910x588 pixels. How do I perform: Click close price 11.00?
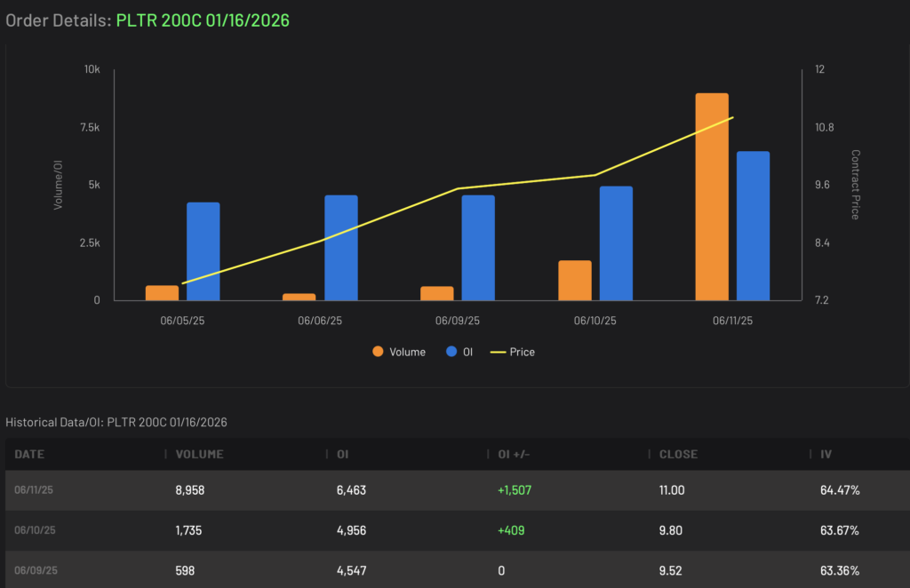672,490
